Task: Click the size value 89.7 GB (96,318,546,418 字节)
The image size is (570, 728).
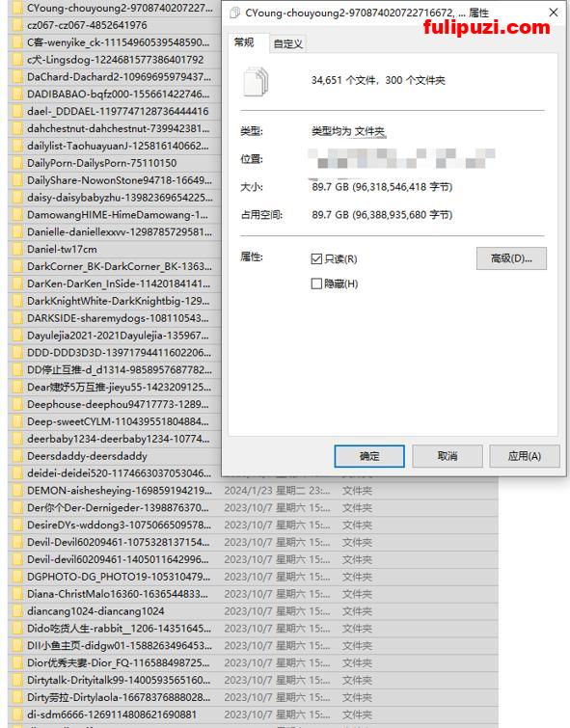Action: [382, 187]
